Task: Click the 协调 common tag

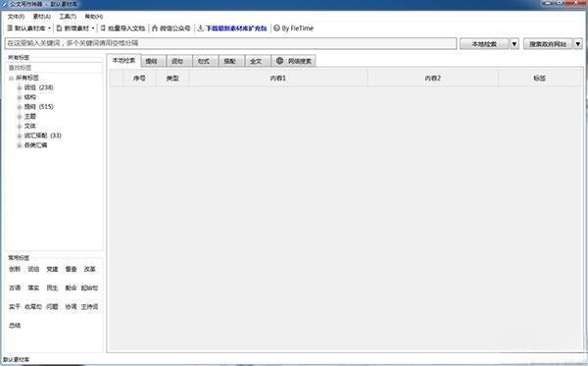Action: click(71, 307)
